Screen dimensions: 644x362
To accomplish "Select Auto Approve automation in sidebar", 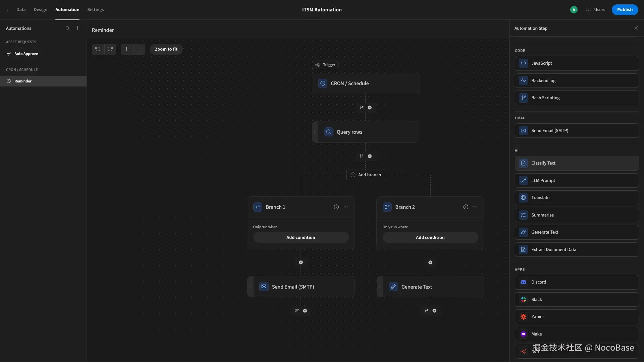I will coord(26,54).
